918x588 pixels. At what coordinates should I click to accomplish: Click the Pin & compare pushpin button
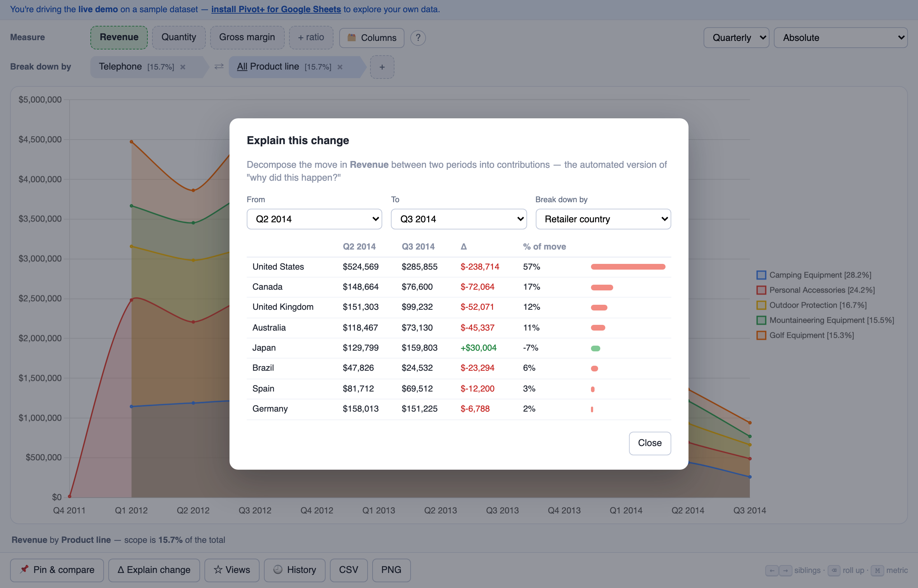tap(57, 570)
